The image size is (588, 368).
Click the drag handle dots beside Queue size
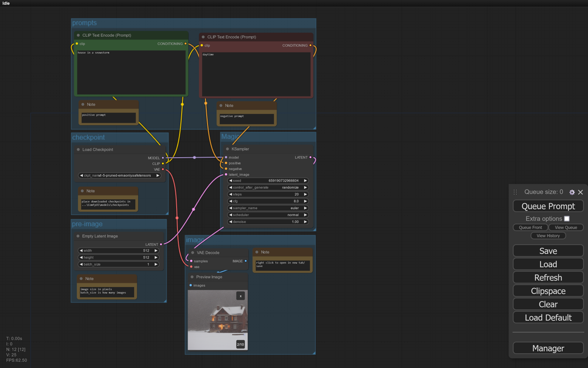(515, 192)
